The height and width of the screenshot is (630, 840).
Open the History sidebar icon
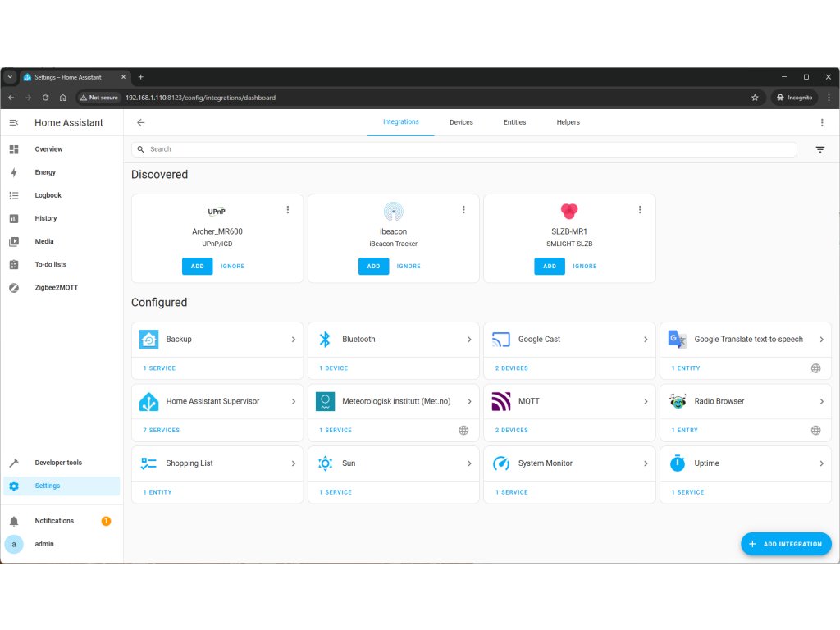tap(14, 218)
